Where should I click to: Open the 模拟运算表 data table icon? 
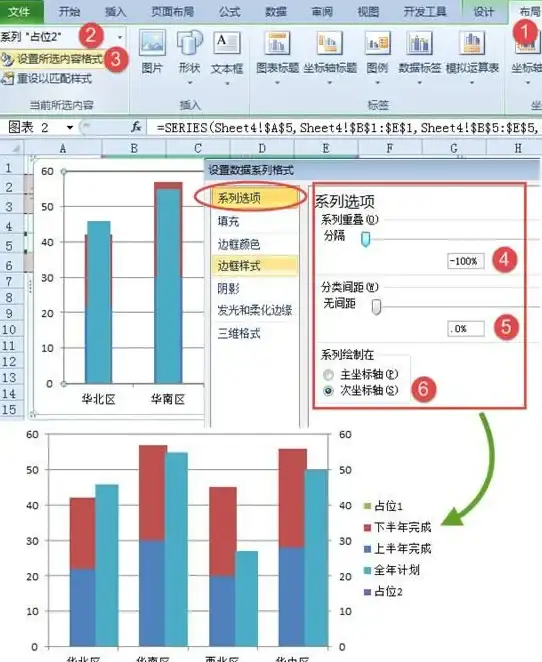[x=472, y=43]
